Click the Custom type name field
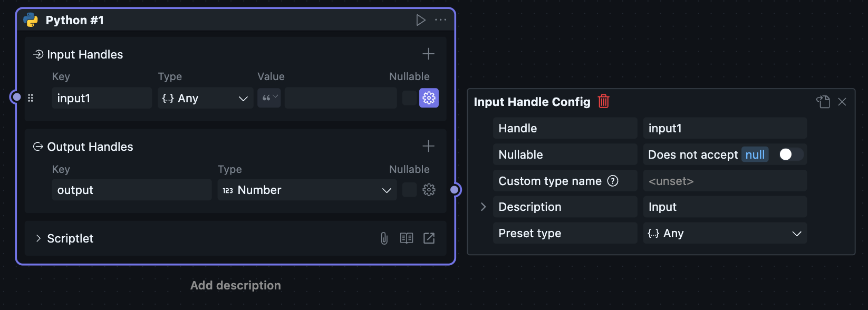 point(725,181)
